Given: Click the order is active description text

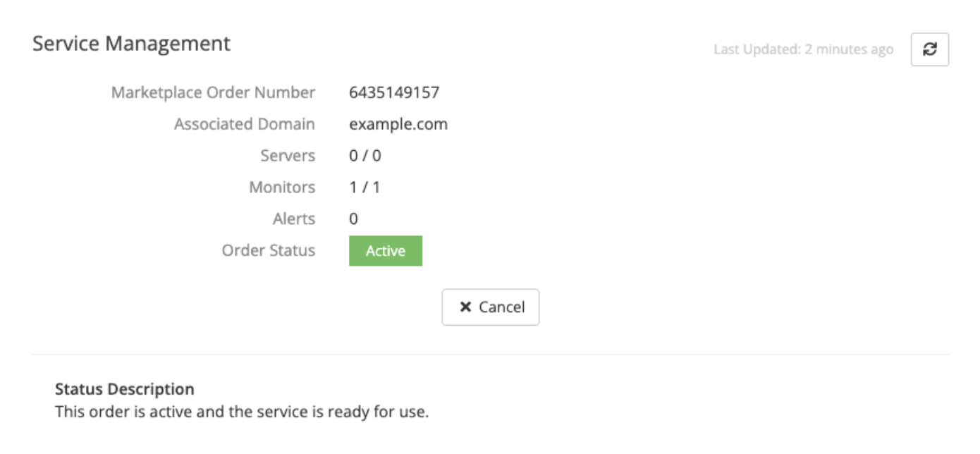Looking at the screenshot, I should [242, 412].
